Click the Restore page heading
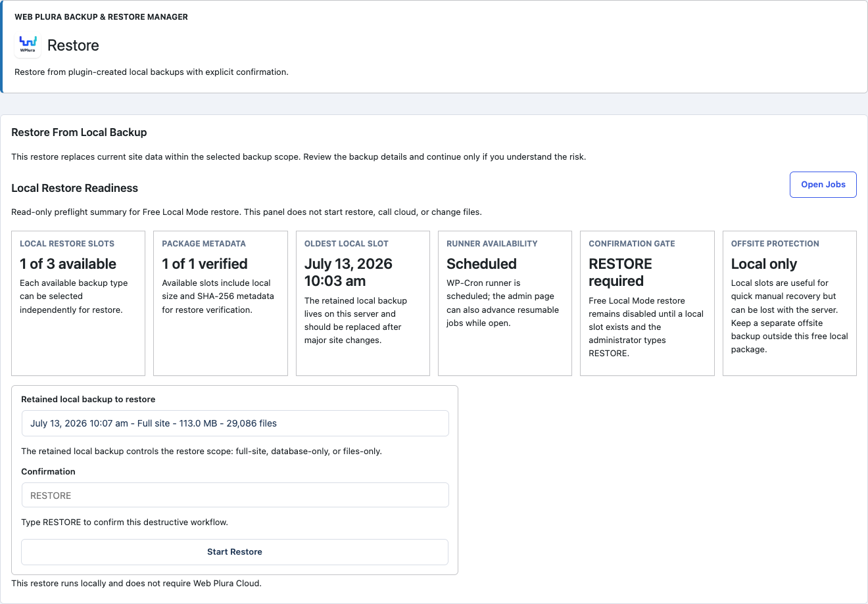Screen dimensions: 868x604 click(73, 45)
